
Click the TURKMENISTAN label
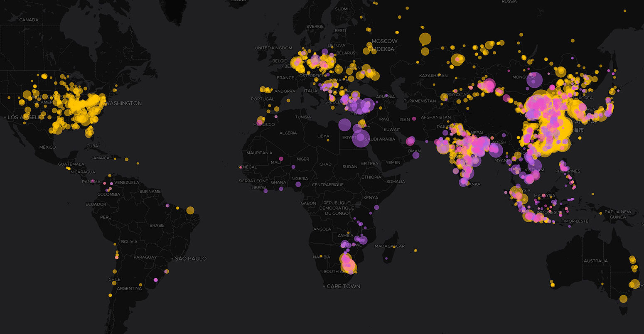click(420, 101)
